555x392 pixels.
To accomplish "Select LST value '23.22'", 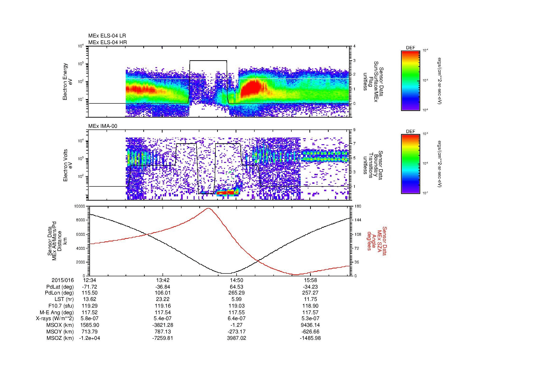I will [x=163, y=299].
